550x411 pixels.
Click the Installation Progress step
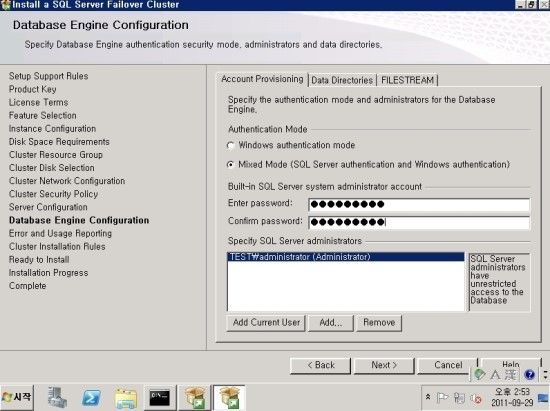(48, 273)
